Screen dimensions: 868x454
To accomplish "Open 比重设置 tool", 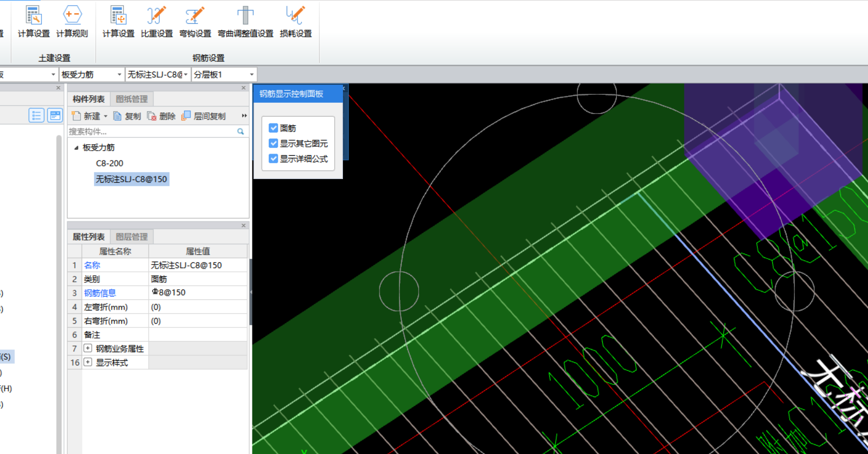I will pyautogui.click(x=157, y=22).
